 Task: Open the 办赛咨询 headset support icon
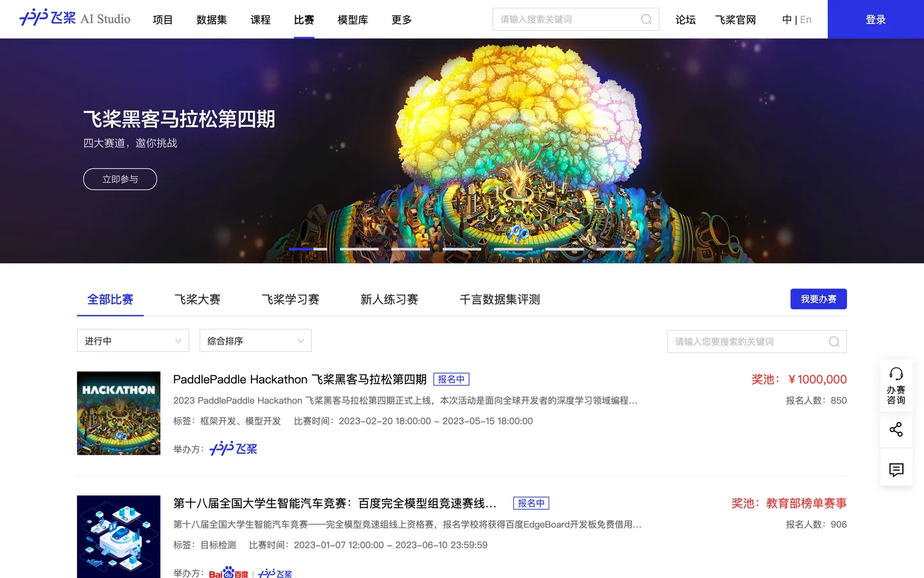click(x=896, y=385)
